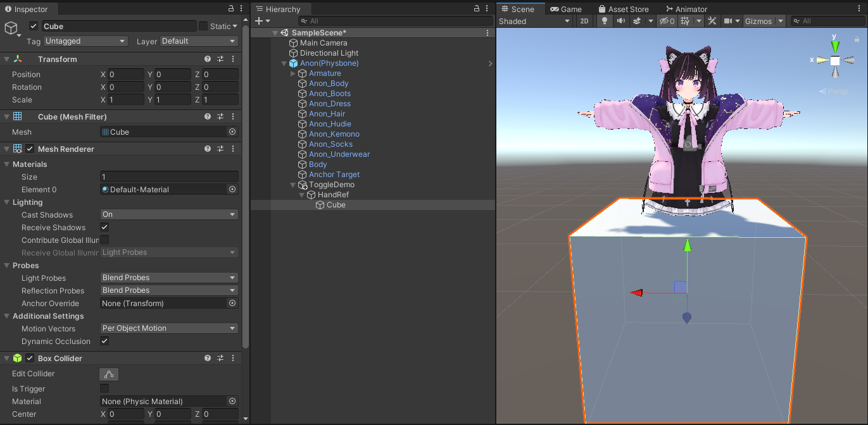Open Reflection Probes dropdown
This screenshot has height=425, width=868.
pos(169,290)
